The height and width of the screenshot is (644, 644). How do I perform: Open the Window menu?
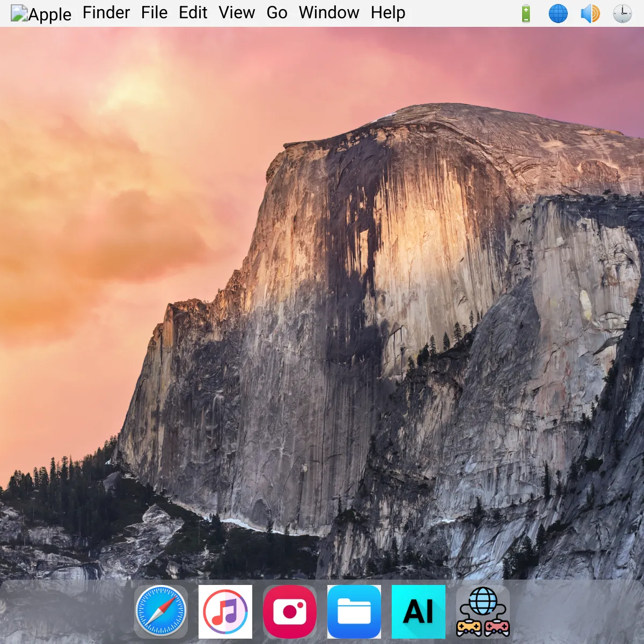click(329, 13)
